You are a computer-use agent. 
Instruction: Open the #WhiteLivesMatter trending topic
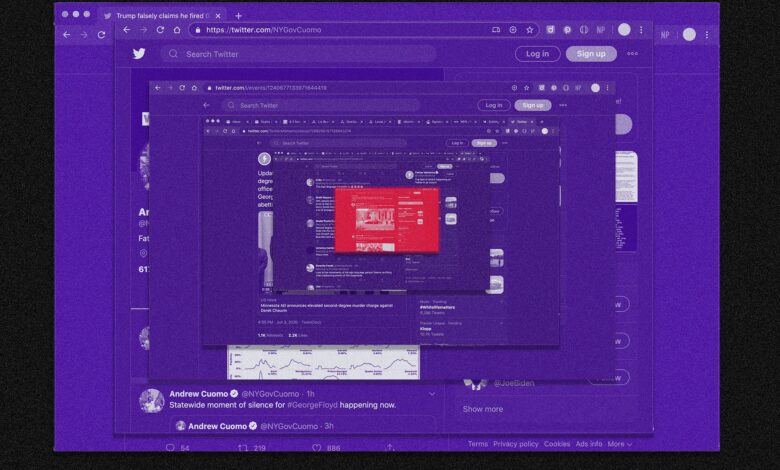(x=438, y=307)
